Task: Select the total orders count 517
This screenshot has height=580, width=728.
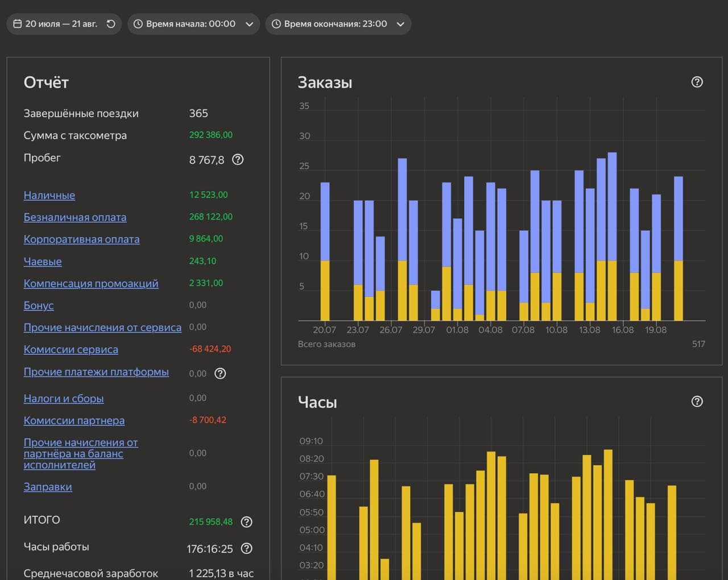Action: click(698, 344)
